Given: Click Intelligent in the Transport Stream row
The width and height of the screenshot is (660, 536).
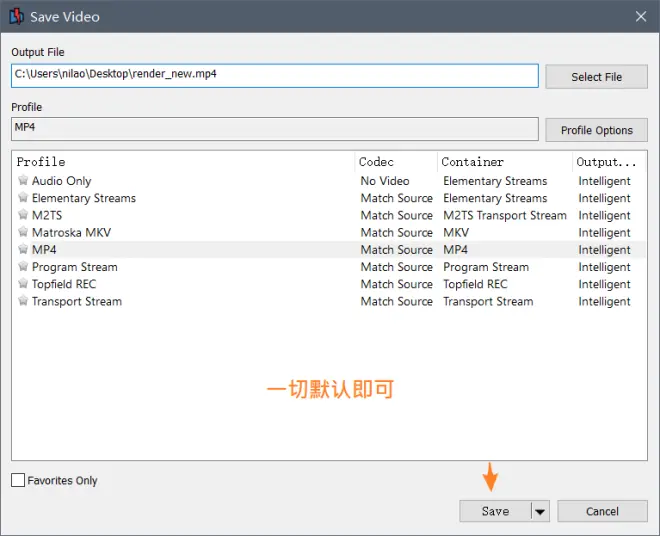Looking at the screenshot, I should tap(604, 301).
